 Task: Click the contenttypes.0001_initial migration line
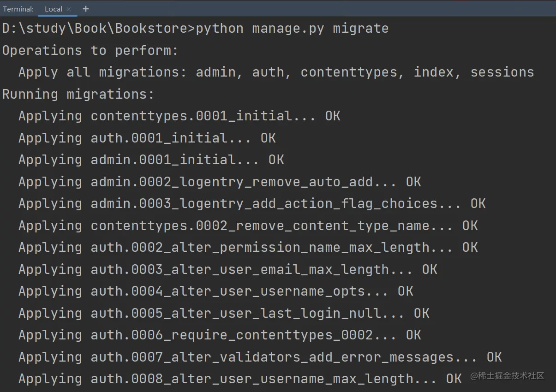click(179, 116)
